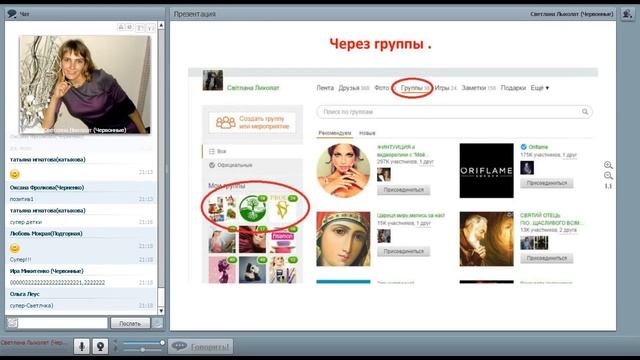
Task: Click 'Создать группу или мероприятие' button
Action: [252, 122]
